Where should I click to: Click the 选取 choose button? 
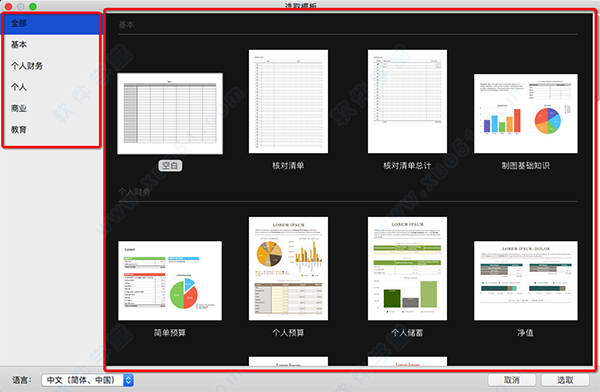565,380
